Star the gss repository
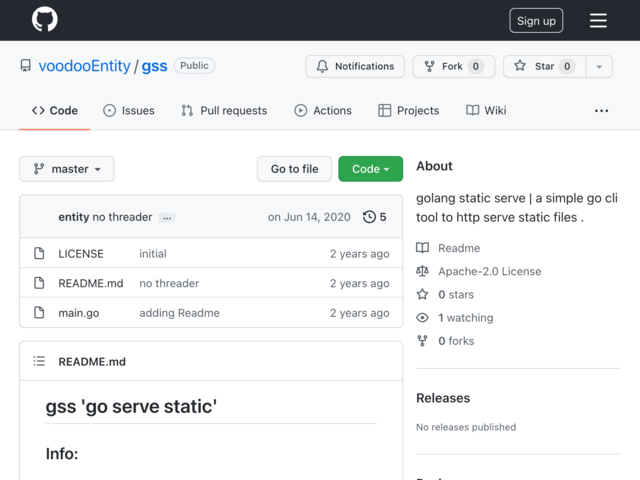This screenshot has height=480, width=640. 544,67
